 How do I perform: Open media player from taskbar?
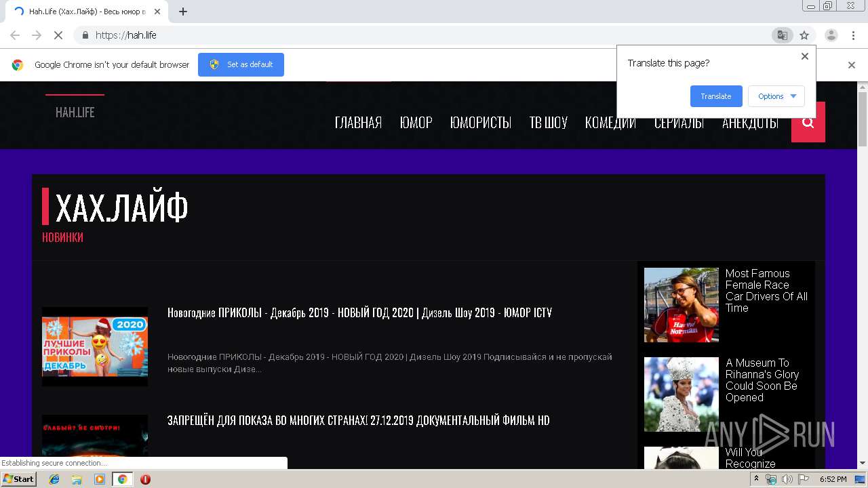100,479
